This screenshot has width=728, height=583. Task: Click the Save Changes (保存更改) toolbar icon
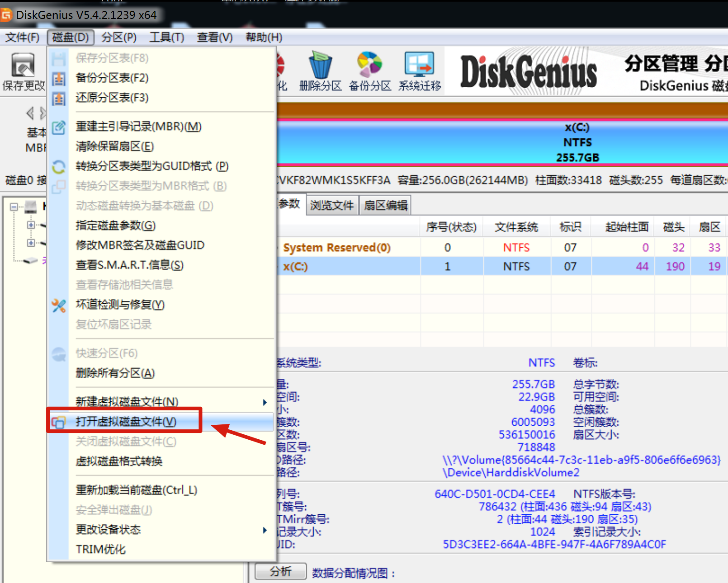[x=23, y=72]
